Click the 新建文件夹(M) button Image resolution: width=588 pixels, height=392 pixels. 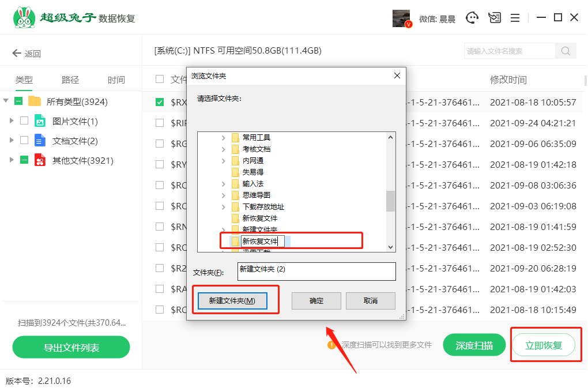point(232,301)
